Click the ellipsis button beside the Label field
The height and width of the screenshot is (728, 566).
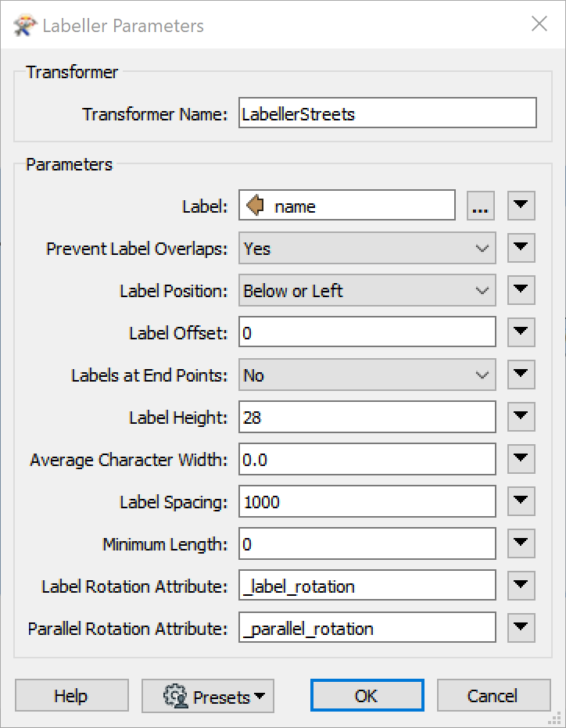click(x=481, y=206)
